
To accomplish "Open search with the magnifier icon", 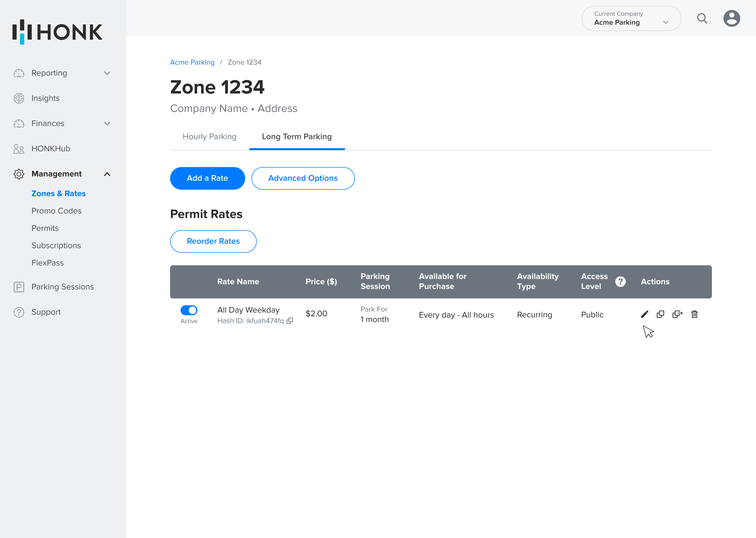I will click(x=702, y=19).
